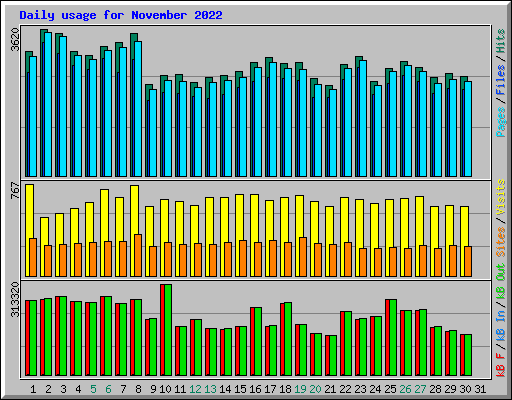Click weekend day 13 label

(210, 389)
